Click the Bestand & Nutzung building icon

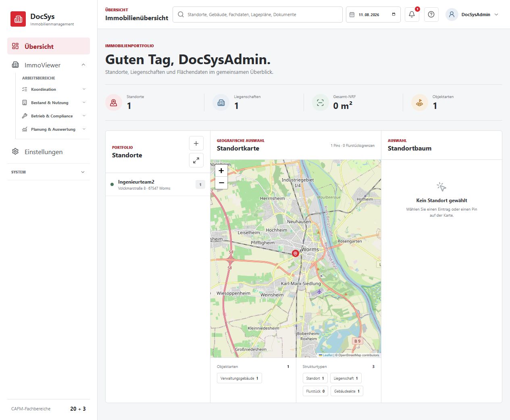pos(25,102)
